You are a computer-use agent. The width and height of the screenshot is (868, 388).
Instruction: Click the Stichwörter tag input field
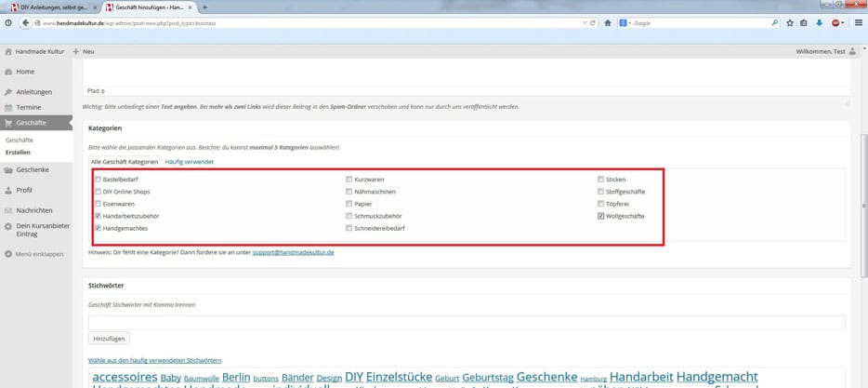(467, 322)
